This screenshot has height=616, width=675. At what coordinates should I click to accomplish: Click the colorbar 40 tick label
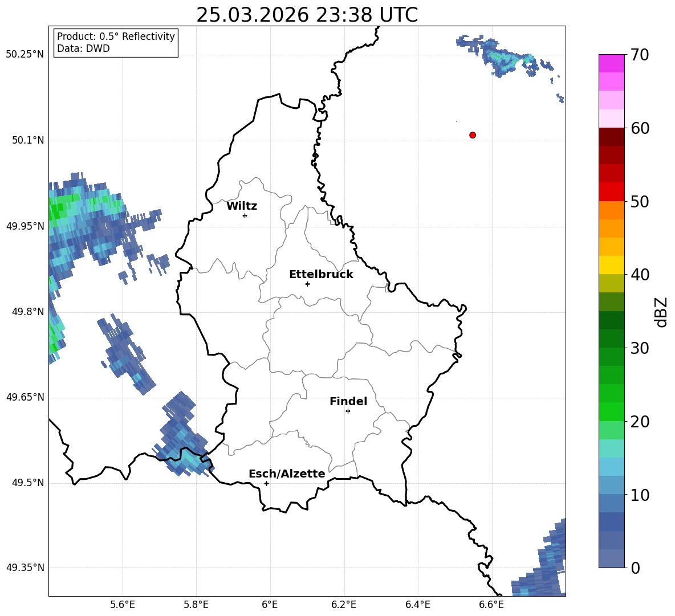click(640, 275)
